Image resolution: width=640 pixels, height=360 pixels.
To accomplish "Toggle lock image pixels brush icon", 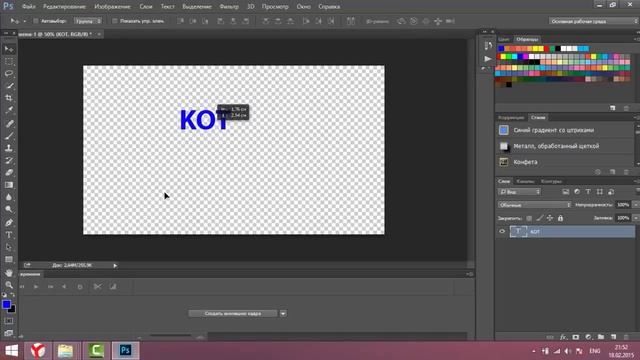I will coord(540,218).
